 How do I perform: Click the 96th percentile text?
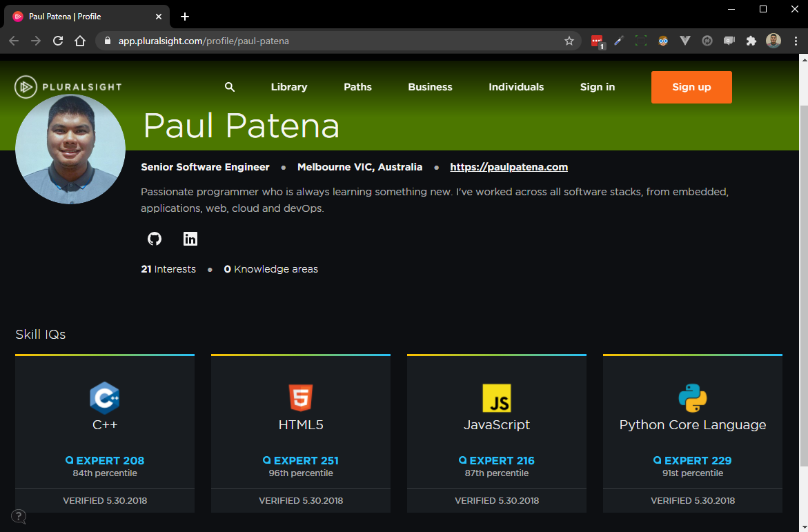coord(301,473)
